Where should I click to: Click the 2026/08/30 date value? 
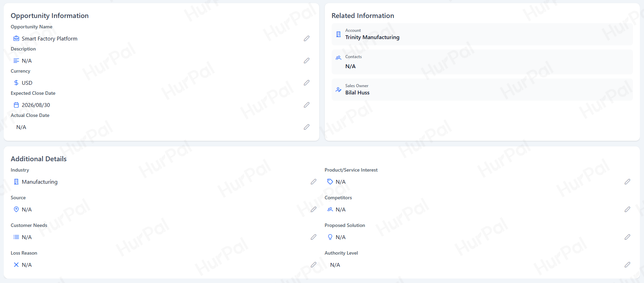[x=36, y=105]
